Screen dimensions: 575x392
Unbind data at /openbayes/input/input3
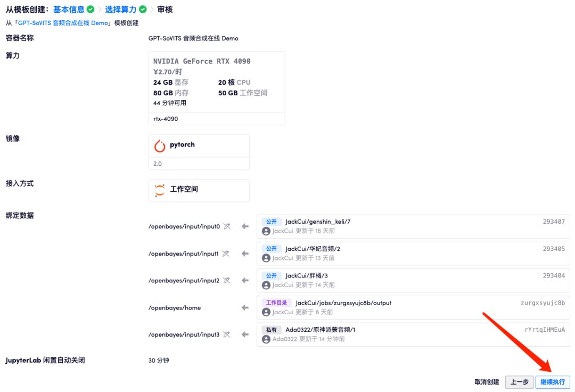coord(227,334)
